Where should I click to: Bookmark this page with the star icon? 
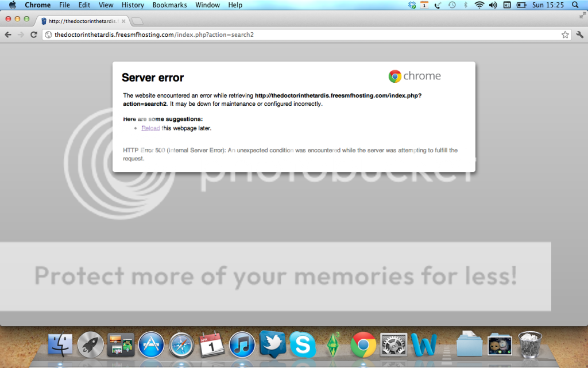[565, 34]
